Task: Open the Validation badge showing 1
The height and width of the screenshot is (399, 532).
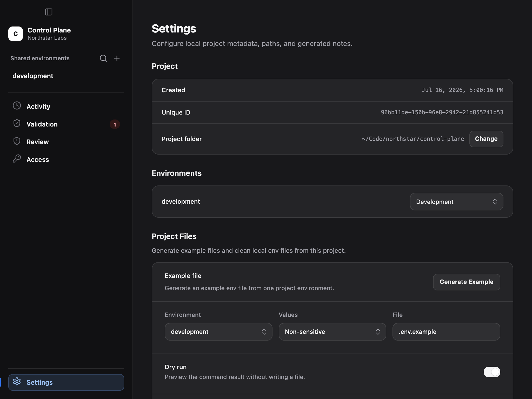Action: 115,124
